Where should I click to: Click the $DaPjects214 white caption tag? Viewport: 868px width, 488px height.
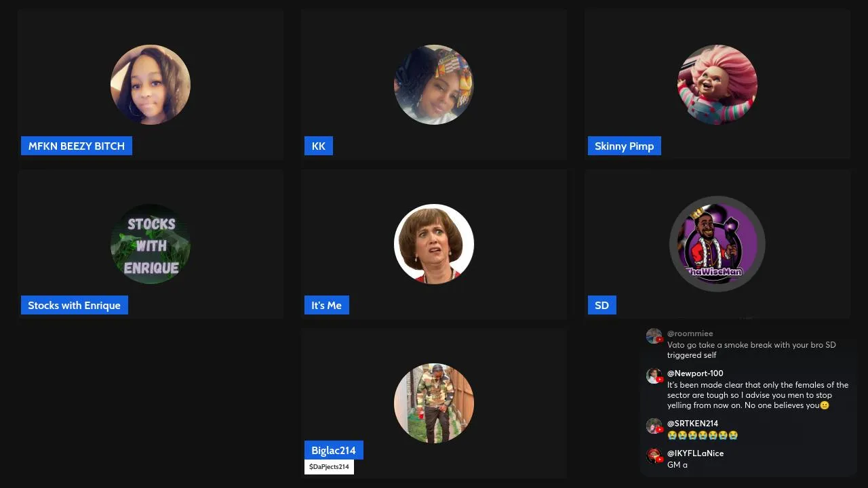coord(329,467)
